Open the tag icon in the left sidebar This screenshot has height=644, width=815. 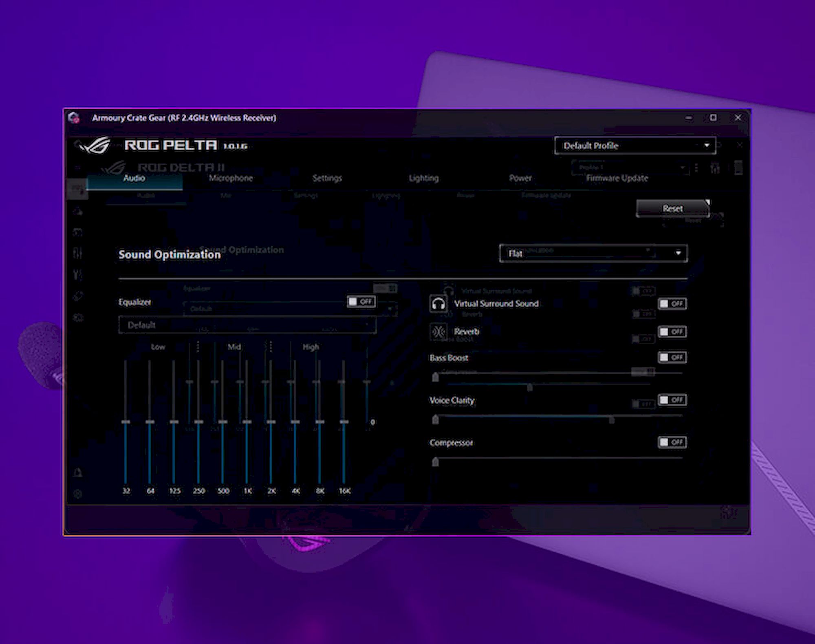coord(78,296)
